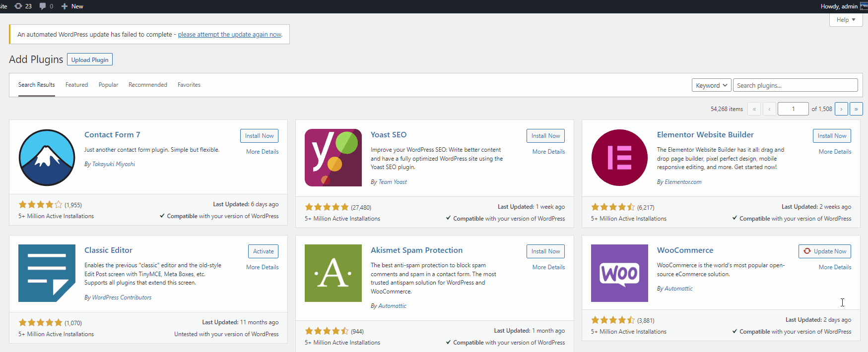Activate the Classic Editor plugin
Viewport: 868px width, 352px height.
coord(263,251)
